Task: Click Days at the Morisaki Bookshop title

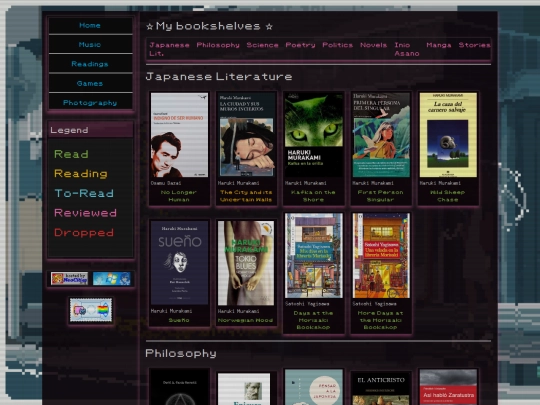Action: [313, 320]
